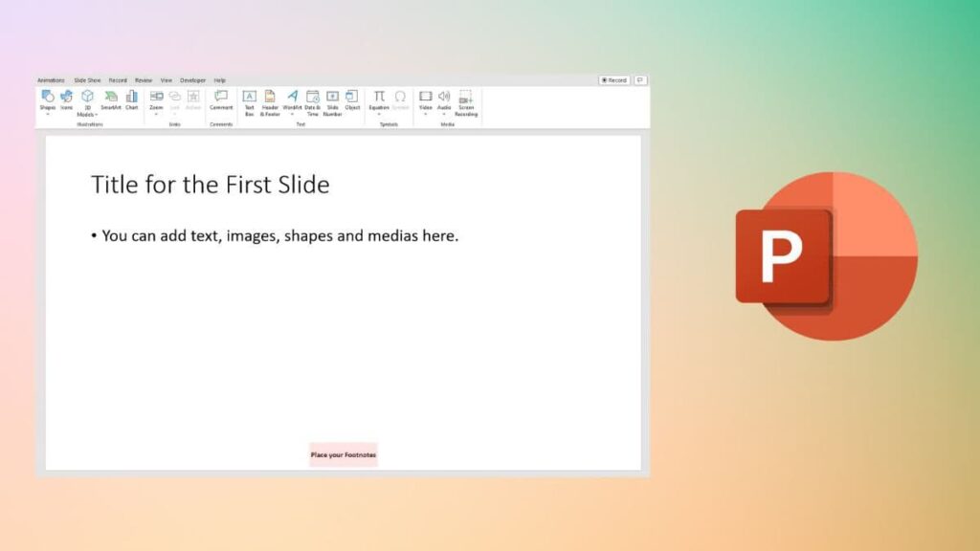Click the Object insert icon
980x551 pixels.
point(352,99)
